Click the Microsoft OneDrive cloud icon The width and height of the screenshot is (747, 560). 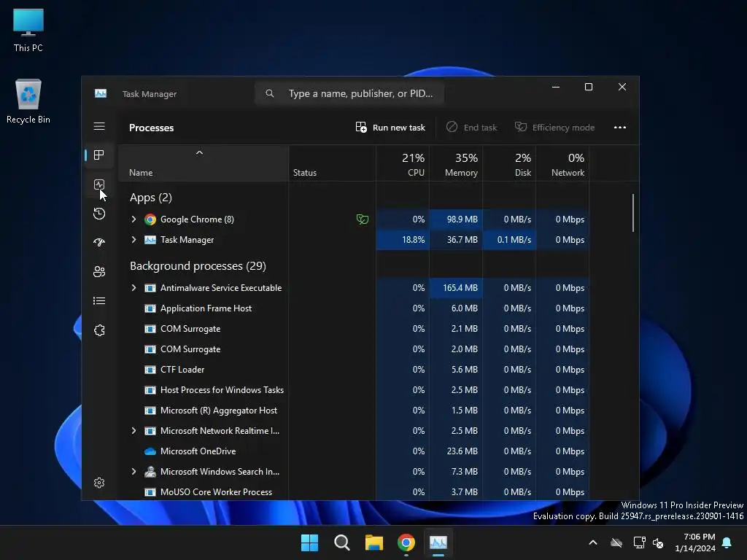point(150,451)
